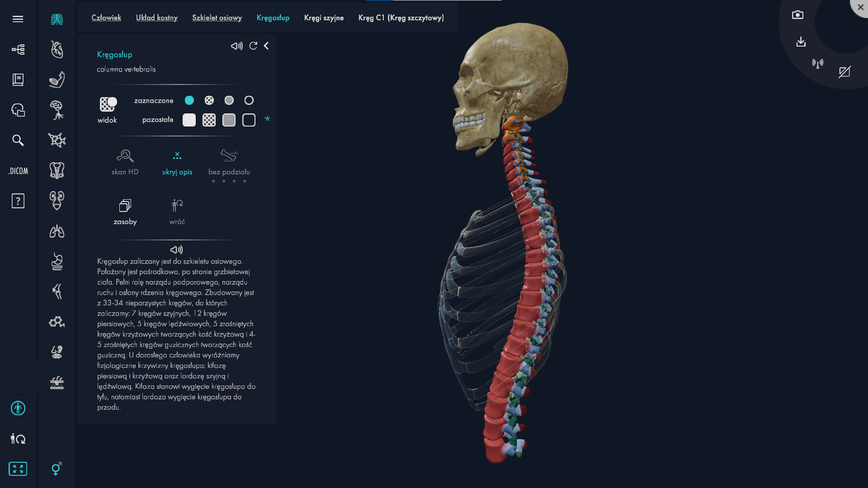Select hollow outline style for pozostałe

pyautogui.click(x=249, y=120)
